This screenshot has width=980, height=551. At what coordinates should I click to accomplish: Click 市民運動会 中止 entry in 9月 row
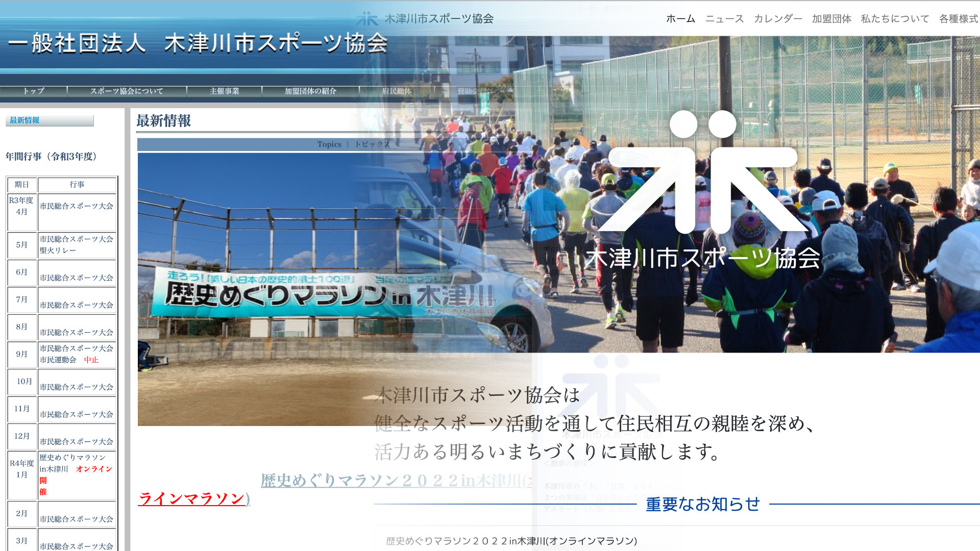pos(69,360)
